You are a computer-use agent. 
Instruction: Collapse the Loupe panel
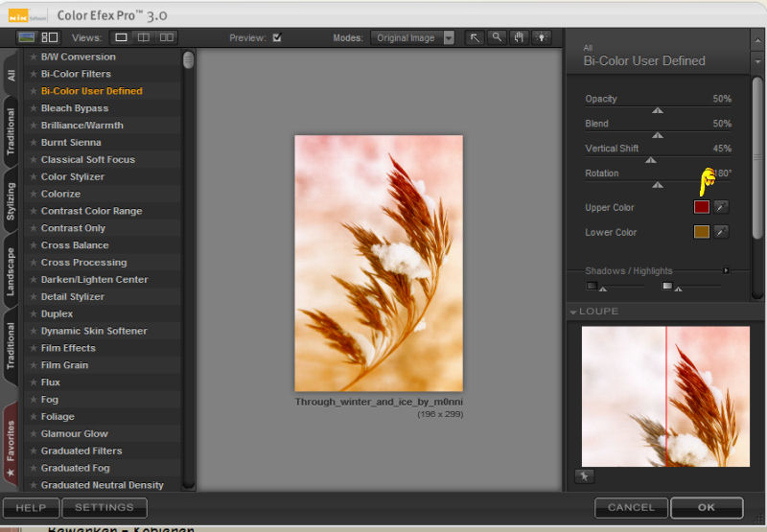573,312
